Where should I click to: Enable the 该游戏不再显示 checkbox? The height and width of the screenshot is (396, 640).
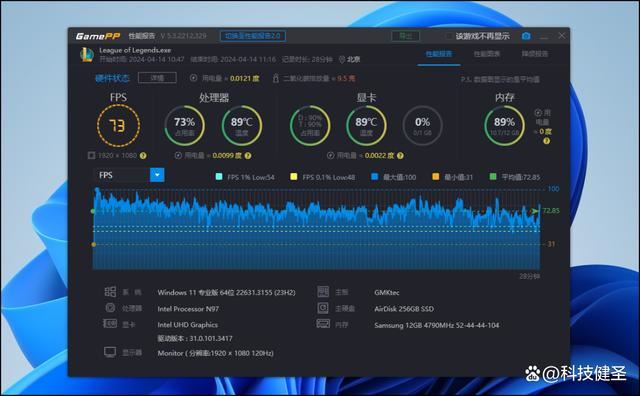pyautogui.click(x=449, y=36)
